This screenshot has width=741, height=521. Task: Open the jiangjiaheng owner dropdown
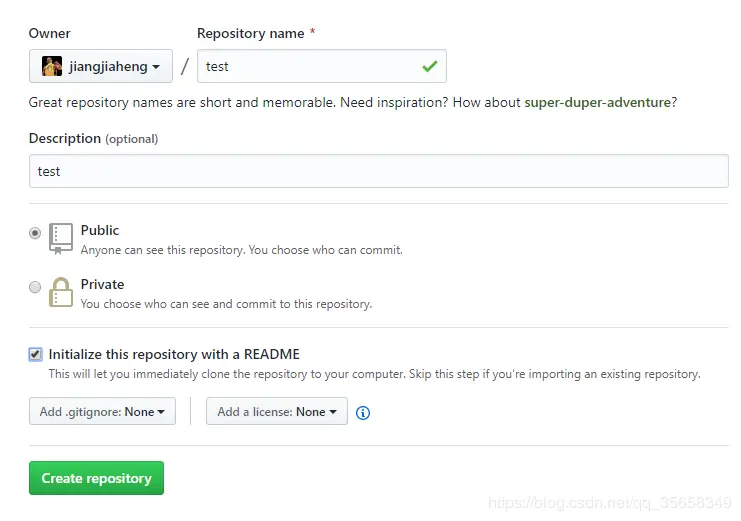tap(101, 67)
